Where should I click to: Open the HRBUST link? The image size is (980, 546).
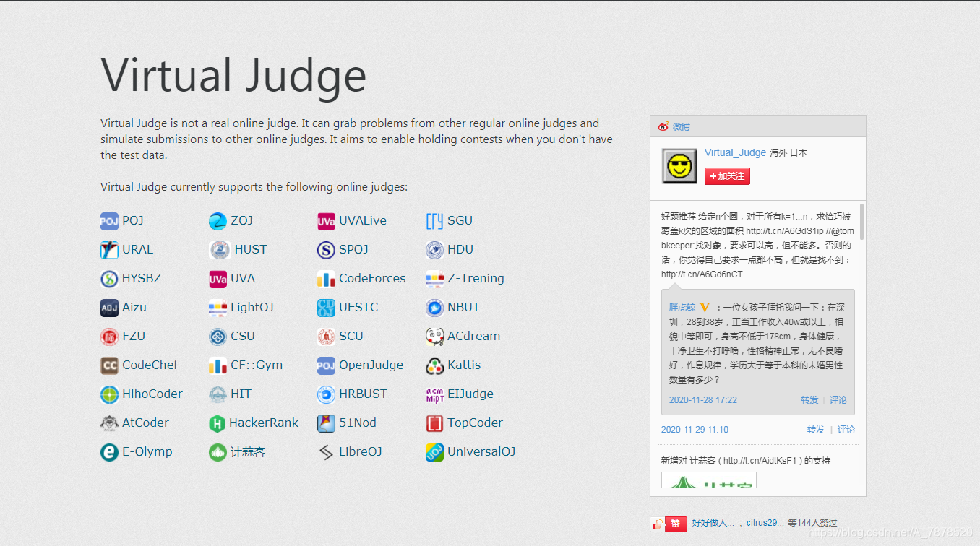click(x=363, y=394)
